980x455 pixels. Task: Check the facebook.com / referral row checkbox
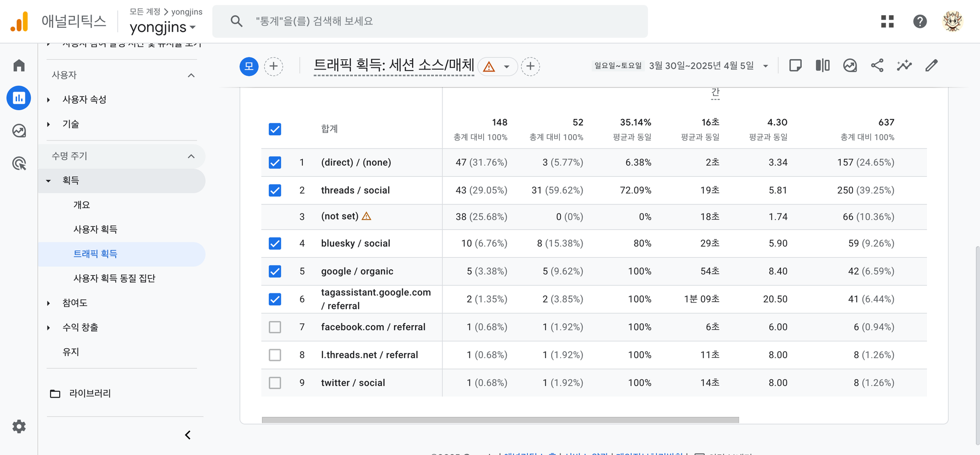coord(274,327)
